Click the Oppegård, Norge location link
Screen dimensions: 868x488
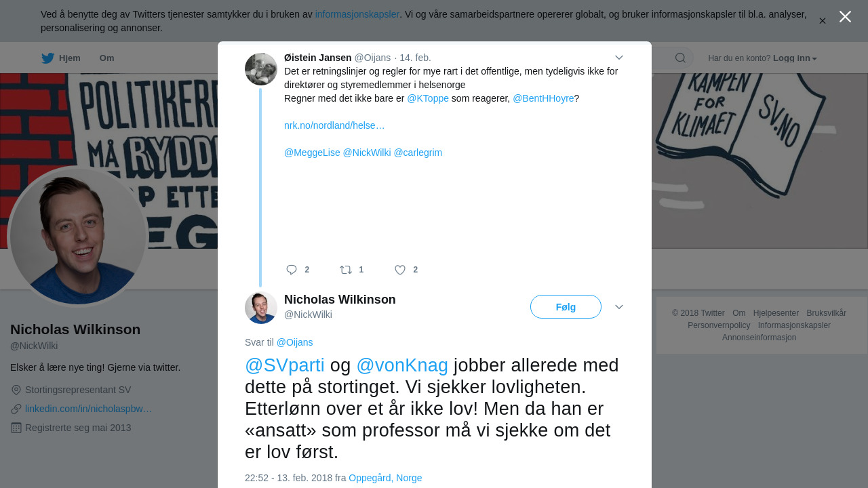point(385,478)
